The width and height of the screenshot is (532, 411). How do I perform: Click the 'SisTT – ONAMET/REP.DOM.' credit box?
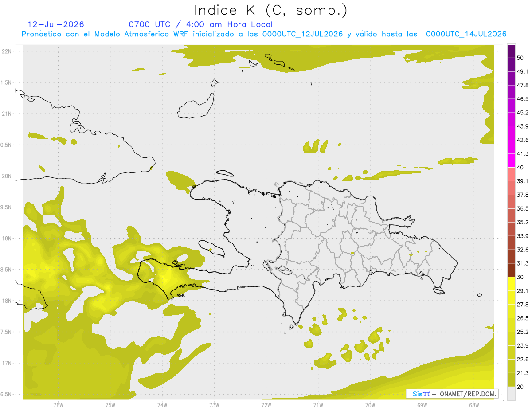[x=452, y=394]
